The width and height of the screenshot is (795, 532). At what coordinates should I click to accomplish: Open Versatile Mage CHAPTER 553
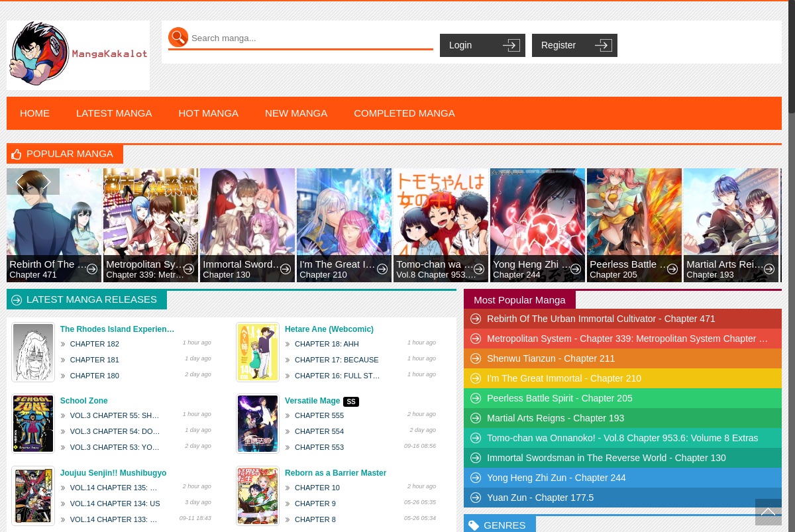pos(319,447)
